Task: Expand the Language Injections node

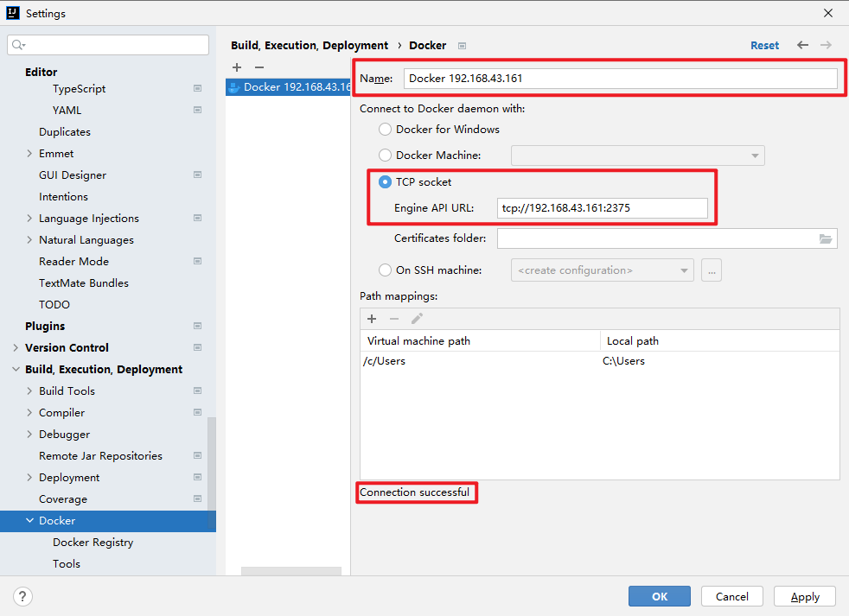Action: (29, 218)
